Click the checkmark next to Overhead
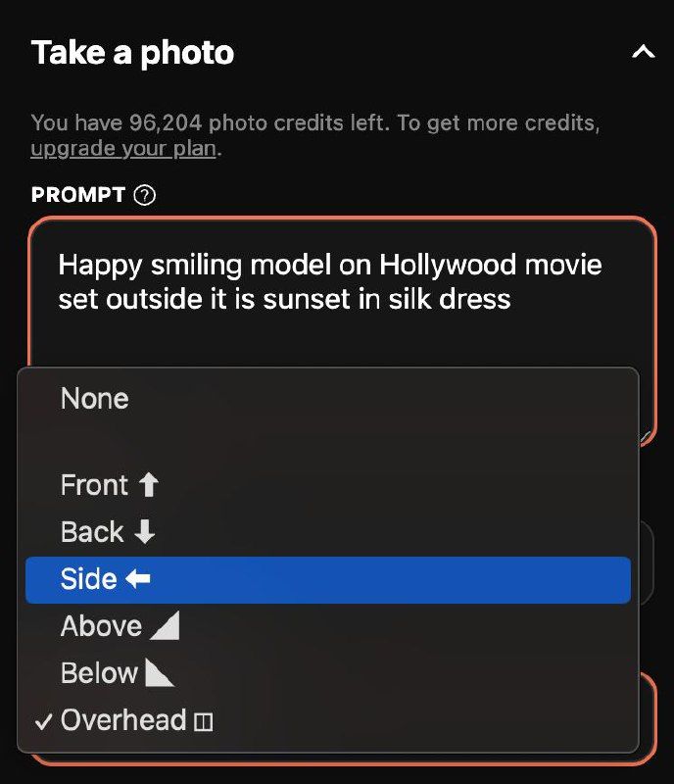 pos(43,720)
